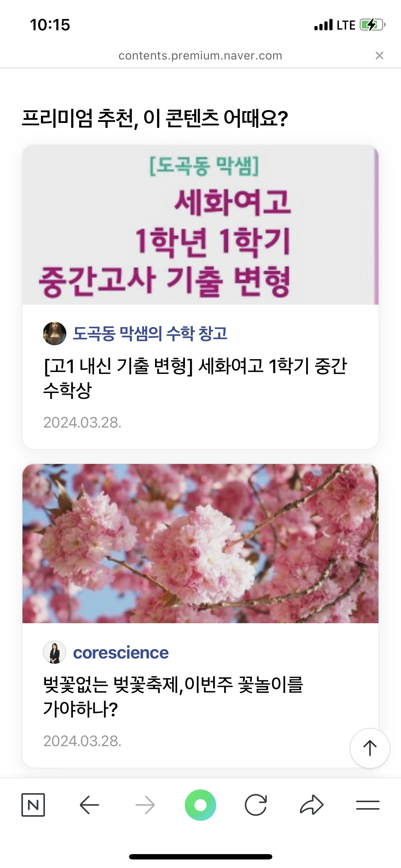Viewport: 401px width, 868px height.
Task: Open the hamburger menu in bottom bar
Action: [367, 805]
